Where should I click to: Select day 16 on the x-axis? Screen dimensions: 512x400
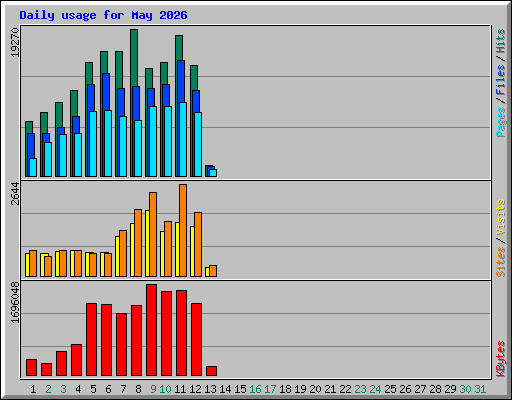255,389
